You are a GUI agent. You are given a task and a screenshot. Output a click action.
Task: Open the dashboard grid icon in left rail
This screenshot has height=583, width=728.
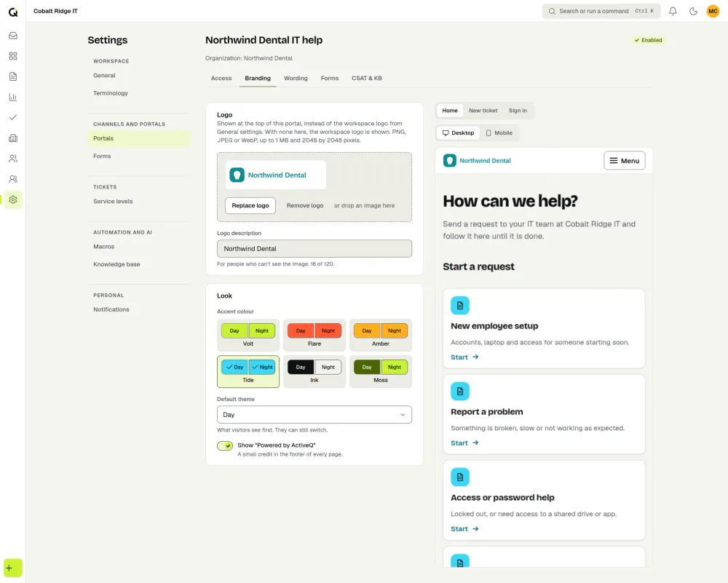[x=13, y=56]
